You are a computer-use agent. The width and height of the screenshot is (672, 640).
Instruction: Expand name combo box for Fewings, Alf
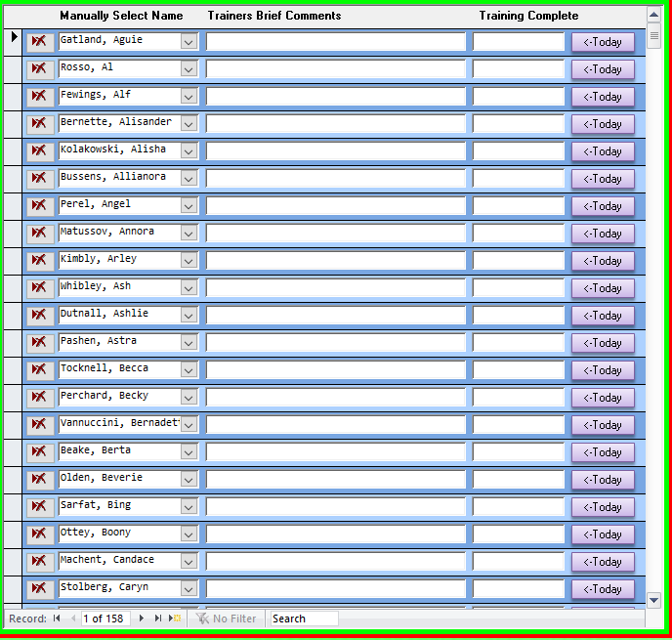pos(189,97)
